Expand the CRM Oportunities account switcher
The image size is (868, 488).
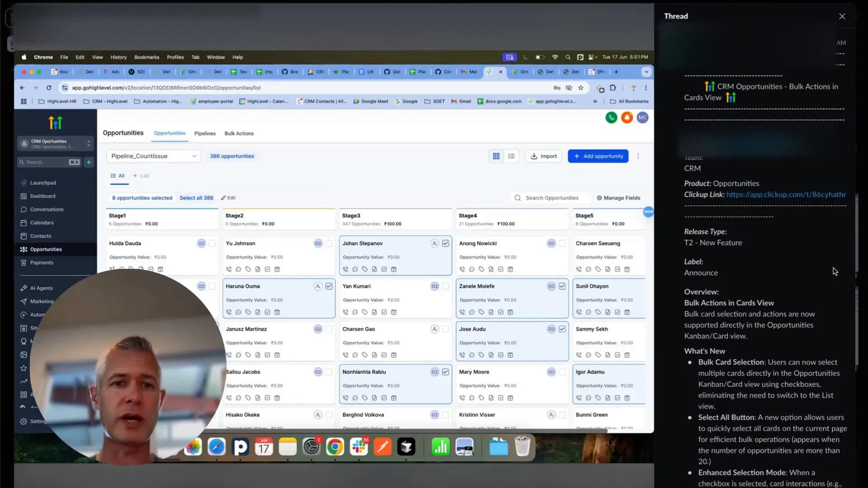click(56, 144)
